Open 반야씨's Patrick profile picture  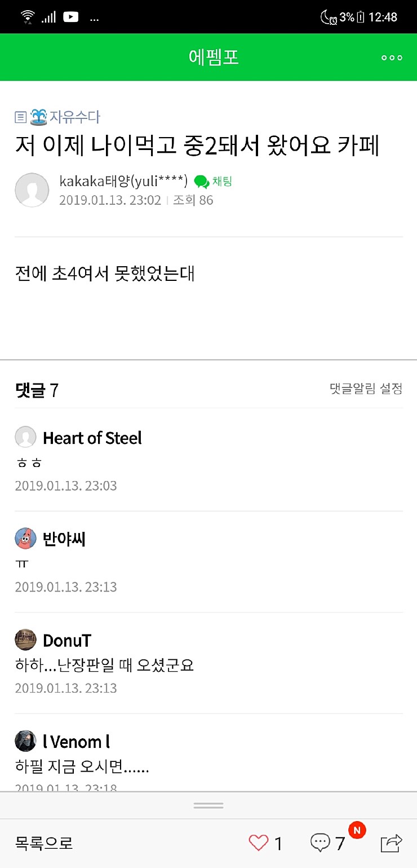pos(25,539)
